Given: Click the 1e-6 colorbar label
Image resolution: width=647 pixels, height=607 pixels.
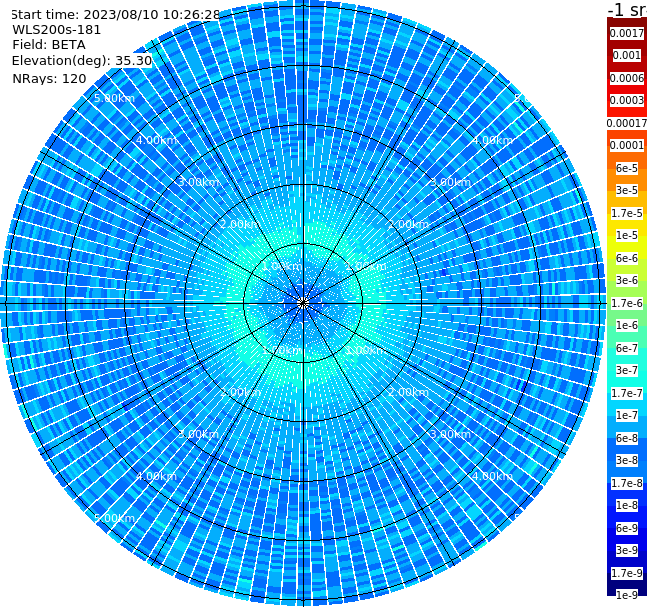Looking at the screenshot, I should click(x=627, y=325).
